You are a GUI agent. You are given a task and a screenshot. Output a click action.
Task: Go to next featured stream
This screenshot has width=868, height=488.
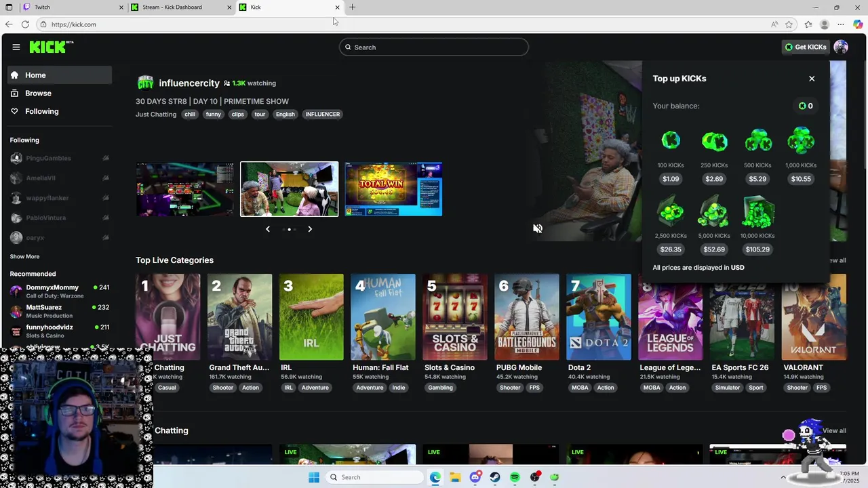[x=310, y=229]
